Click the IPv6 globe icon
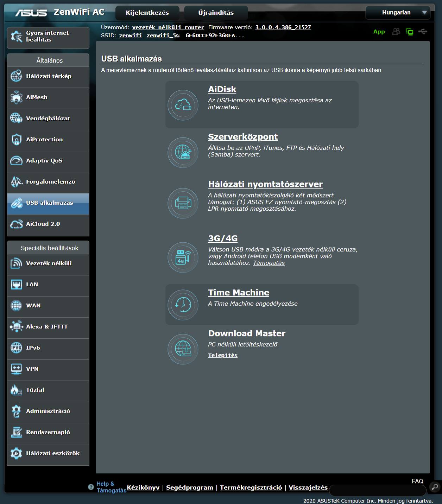 [16, 347]
